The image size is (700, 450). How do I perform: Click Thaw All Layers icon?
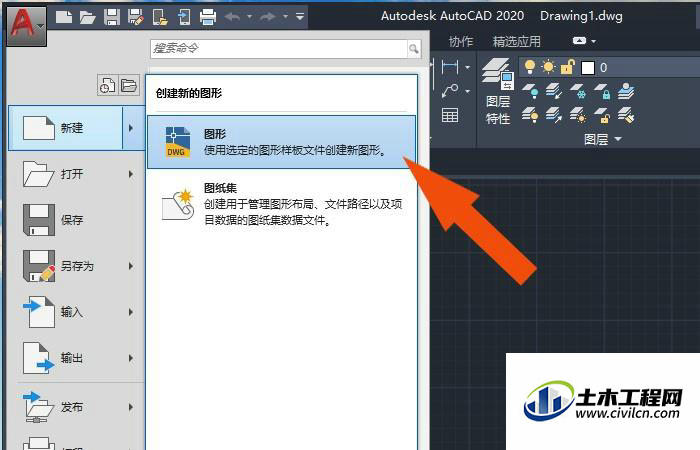coord(578,115)
